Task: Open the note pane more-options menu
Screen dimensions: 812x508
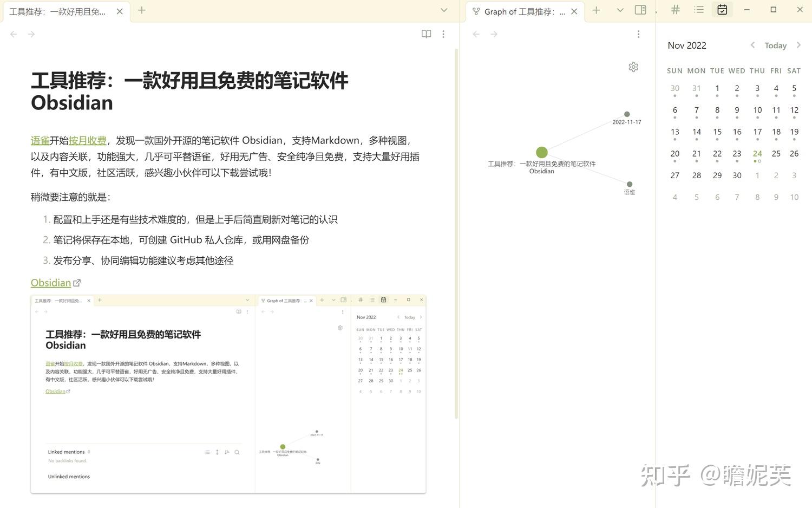Action: point(443,34)
